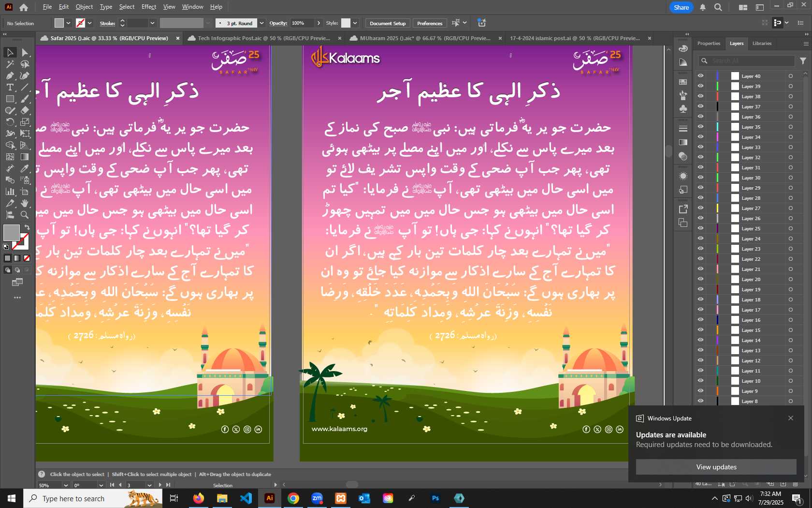The width and height of the screenshot is (812, 508).
Task: Hide Layer 40 with its eye icon
Action: [700, 76]
